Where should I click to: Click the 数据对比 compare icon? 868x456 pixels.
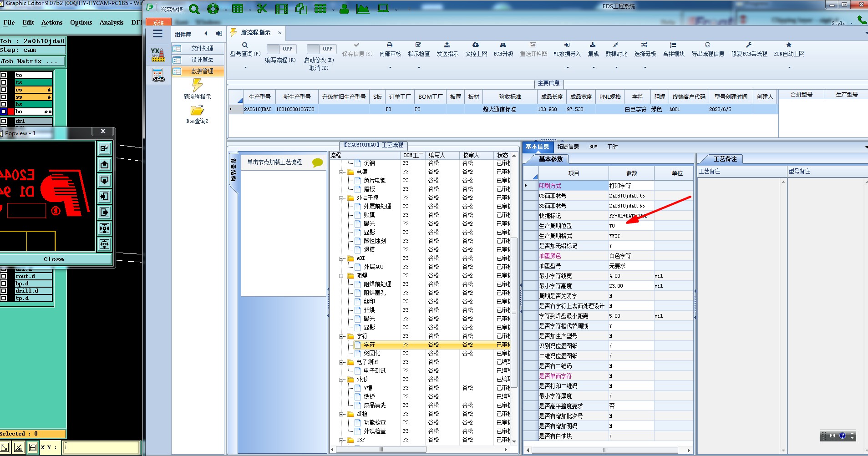click(x=616, y=45)
